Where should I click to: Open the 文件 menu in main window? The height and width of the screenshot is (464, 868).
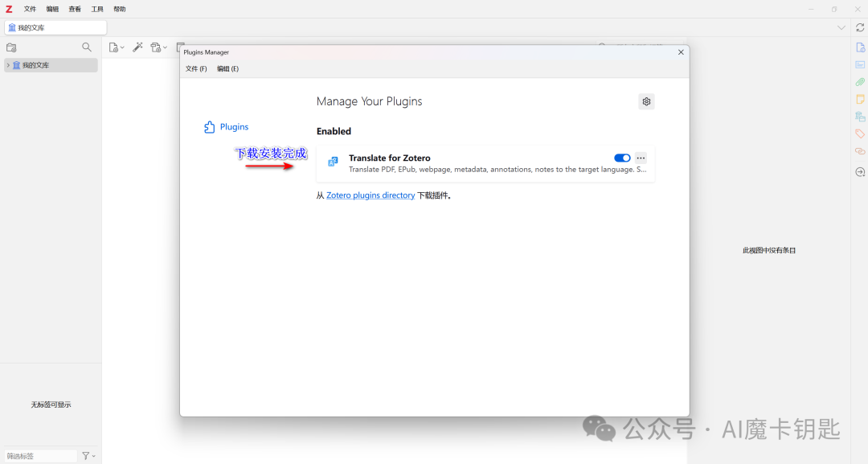[x=30, y=9]
